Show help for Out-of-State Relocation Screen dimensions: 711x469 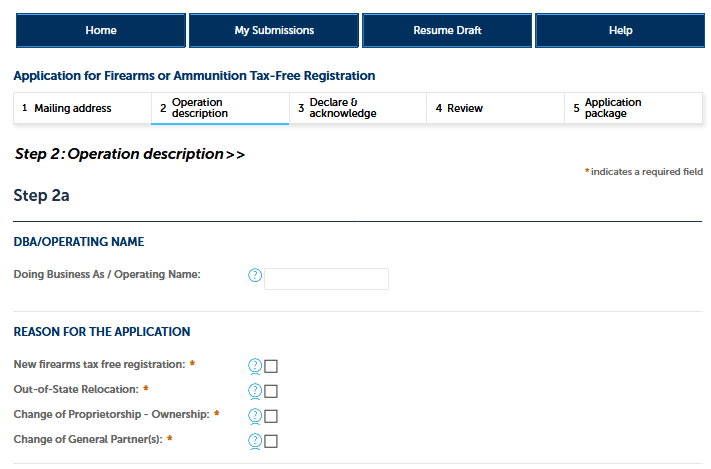[254, 391]
